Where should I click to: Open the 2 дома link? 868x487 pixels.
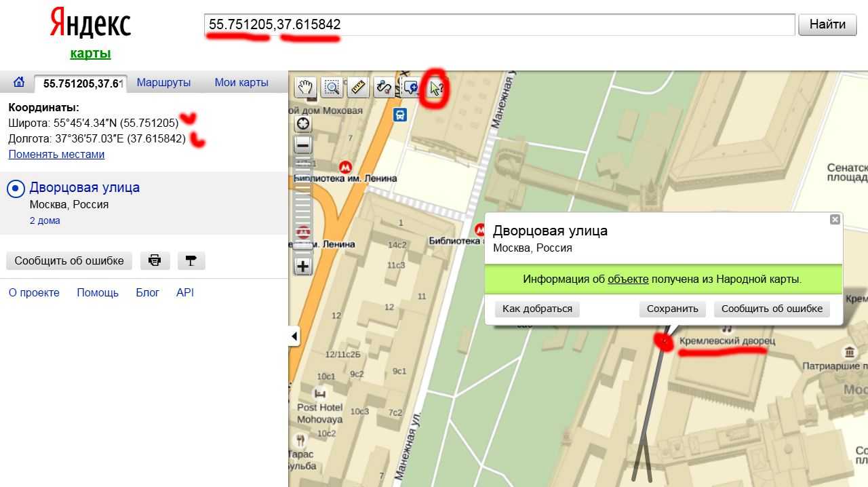pos(45,220)
